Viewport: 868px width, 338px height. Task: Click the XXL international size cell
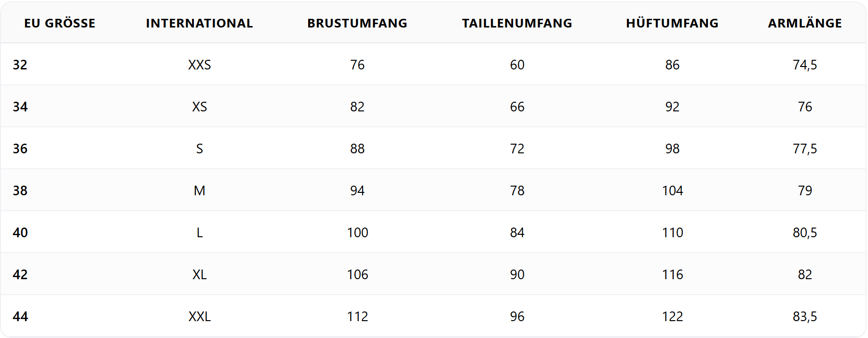[x=199, y=316]
